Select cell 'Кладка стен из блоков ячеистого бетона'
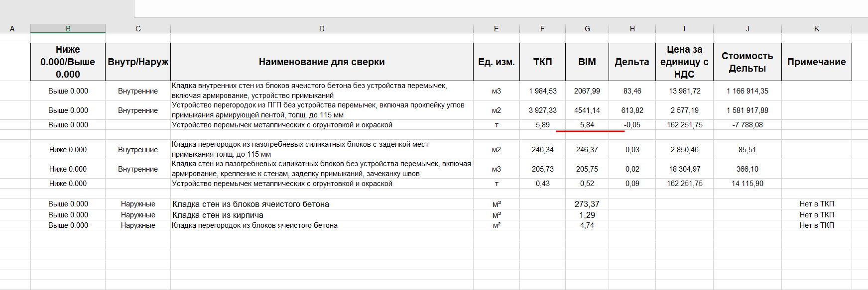Viewport: 868px width, 290px height. pyautogui.click(x=322, y=204)
